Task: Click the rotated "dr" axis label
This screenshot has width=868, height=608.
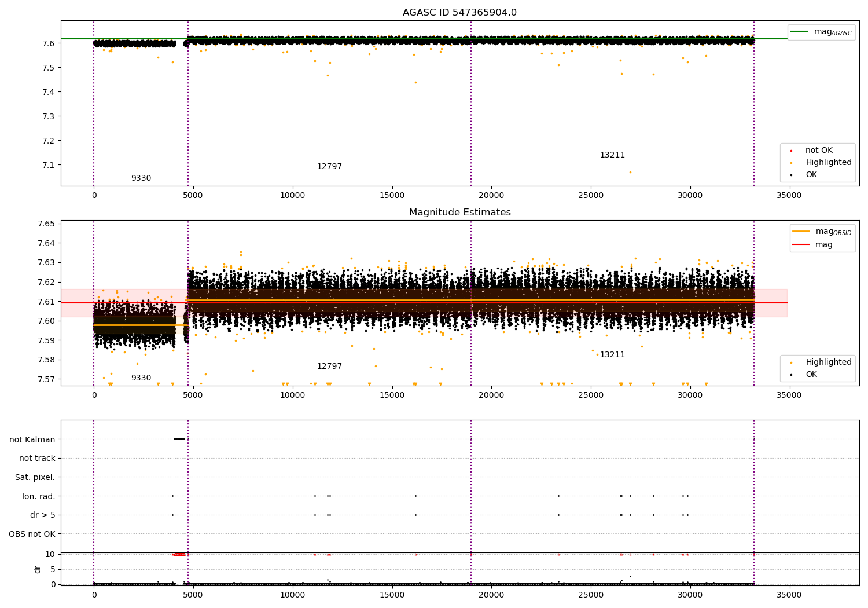Action: 38,569
